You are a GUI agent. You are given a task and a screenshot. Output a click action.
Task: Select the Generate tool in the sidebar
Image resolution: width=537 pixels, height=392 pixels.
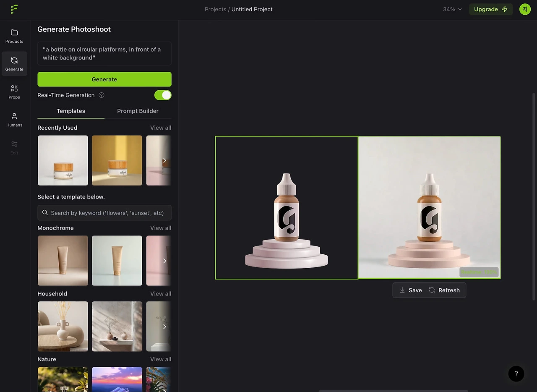(x=14, y=64)
